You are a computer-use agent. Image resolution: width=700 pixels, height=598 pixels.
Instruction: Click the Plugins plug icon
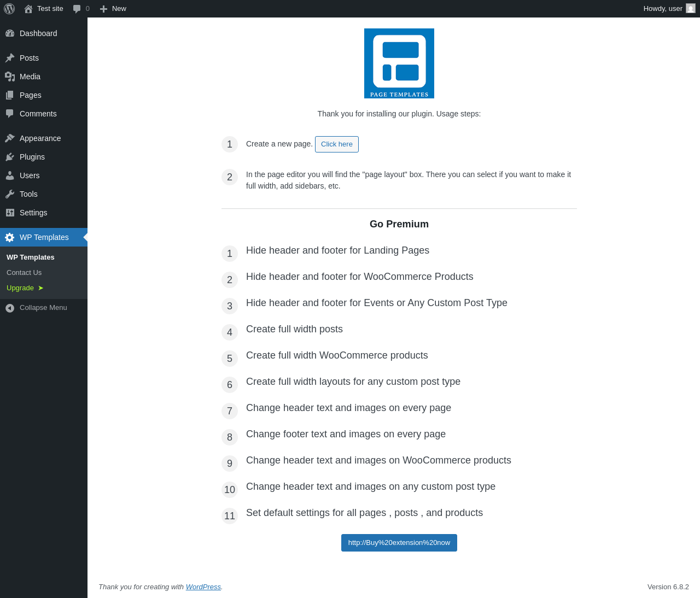click(x=10, y=157)
